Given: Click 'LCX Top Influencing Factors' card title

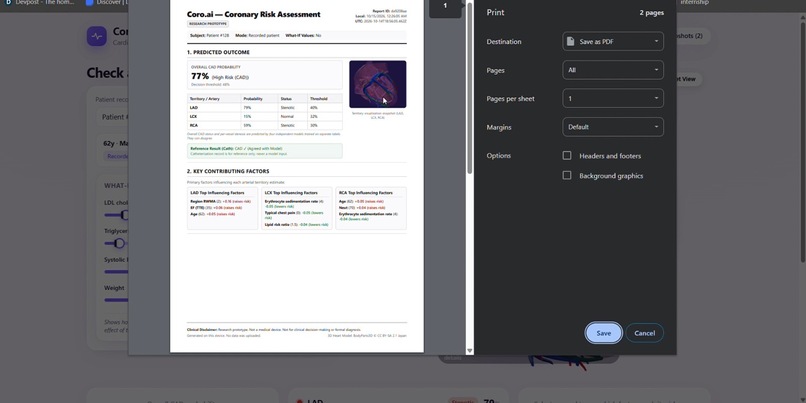Looking at the screenshot, I should (291, 193).
